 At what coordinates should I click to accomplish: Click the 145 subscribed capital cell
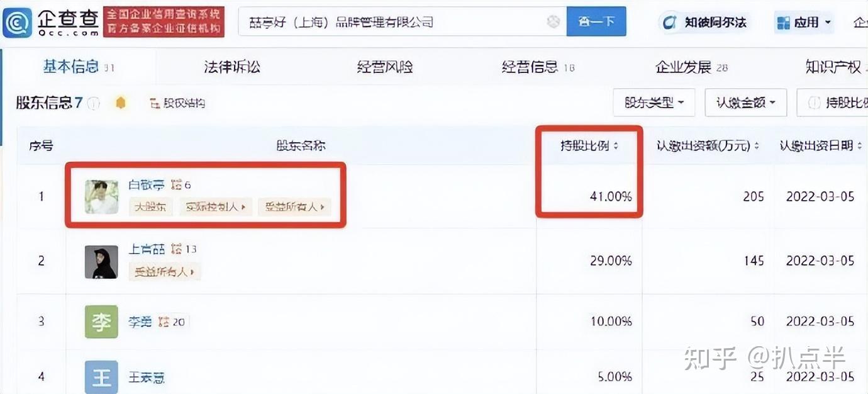(754, 261)
